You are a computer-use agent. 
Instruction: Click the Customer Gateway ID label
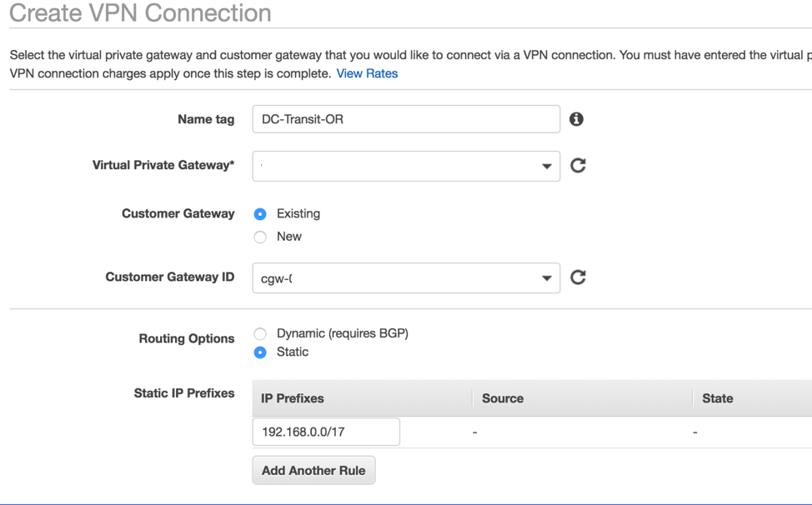(x=170, y=277)
